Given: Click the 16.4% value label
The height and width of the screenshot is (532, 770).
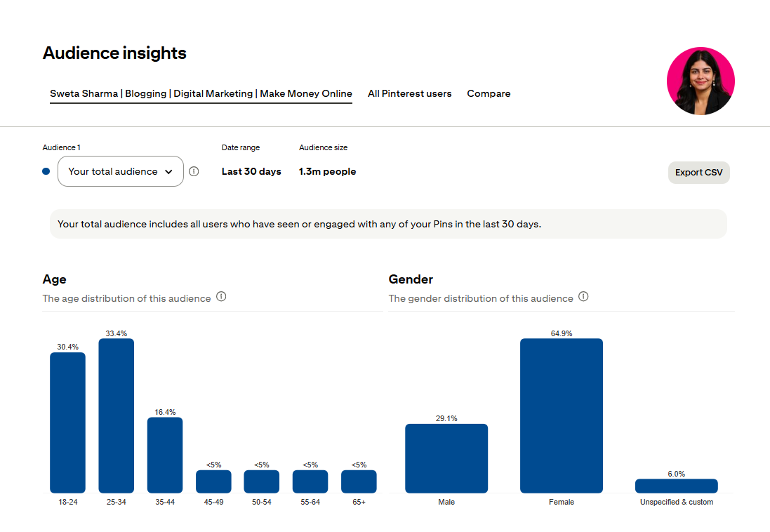Looking at the screenshot, I should (165, 412).
